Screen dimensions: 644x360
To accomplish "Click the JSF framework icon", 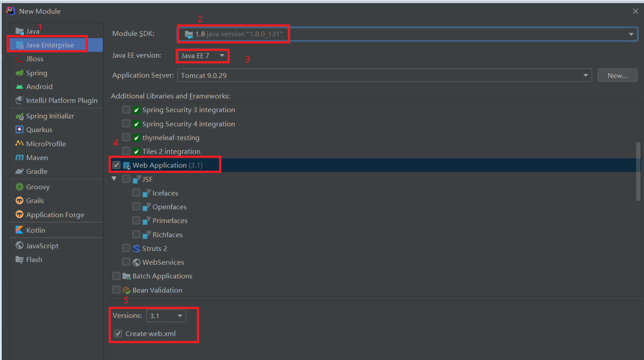I will tap(137, 179).
